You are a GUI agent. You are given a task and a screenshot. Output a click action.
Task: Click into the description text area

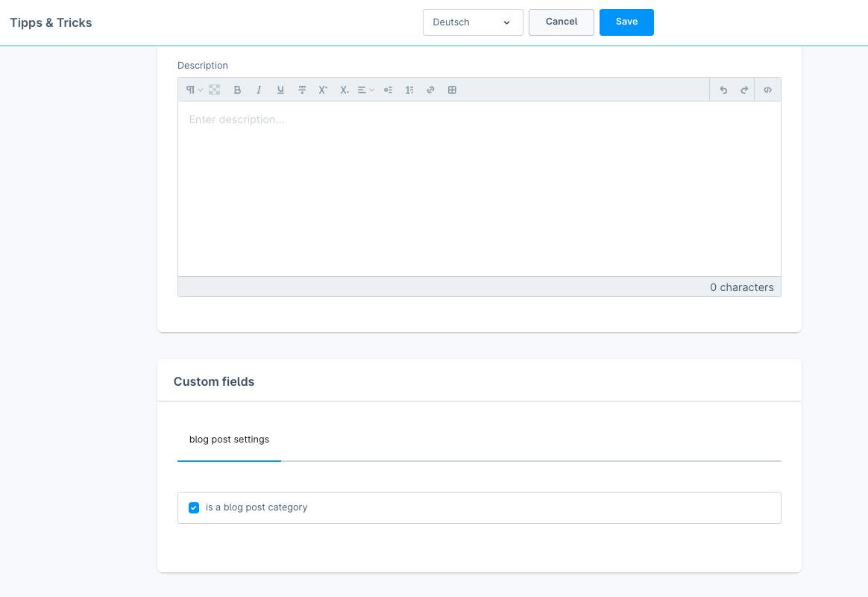coord(479,188)
